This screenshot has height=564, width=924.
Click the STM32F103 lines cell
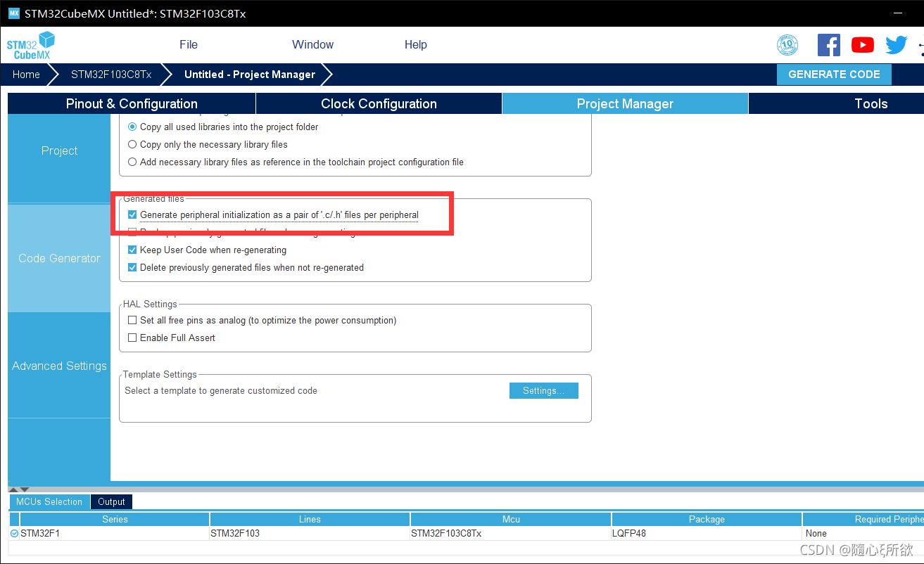(310, 533)
